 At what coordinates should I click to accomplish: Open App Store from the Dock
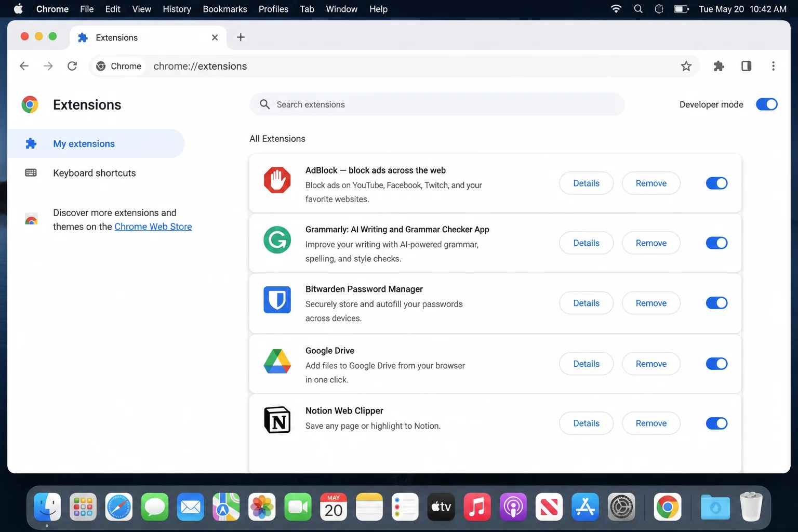click(585, 507)
